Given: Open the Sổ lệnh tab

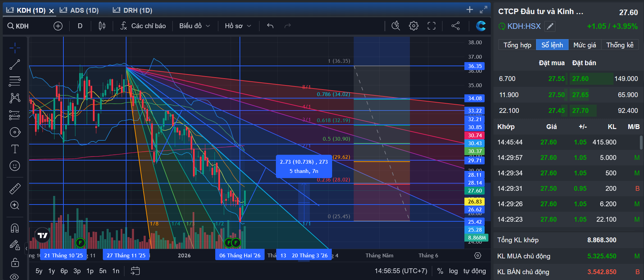Looking at the screenshot, I should click(552, 45).
